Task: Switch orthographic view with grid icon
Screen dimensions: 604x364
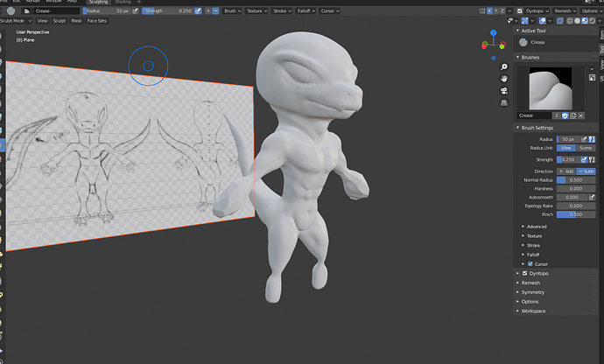Action: pos(504,103)
